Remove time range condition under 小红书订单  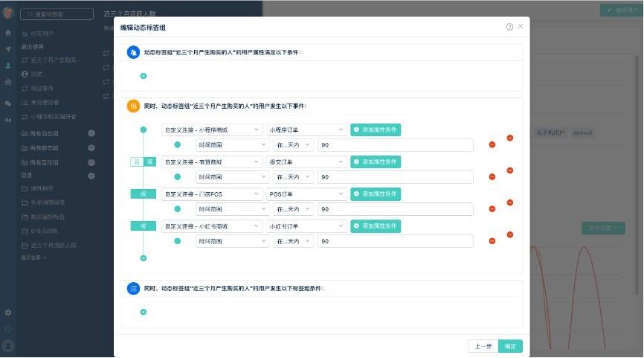(492, 241)
